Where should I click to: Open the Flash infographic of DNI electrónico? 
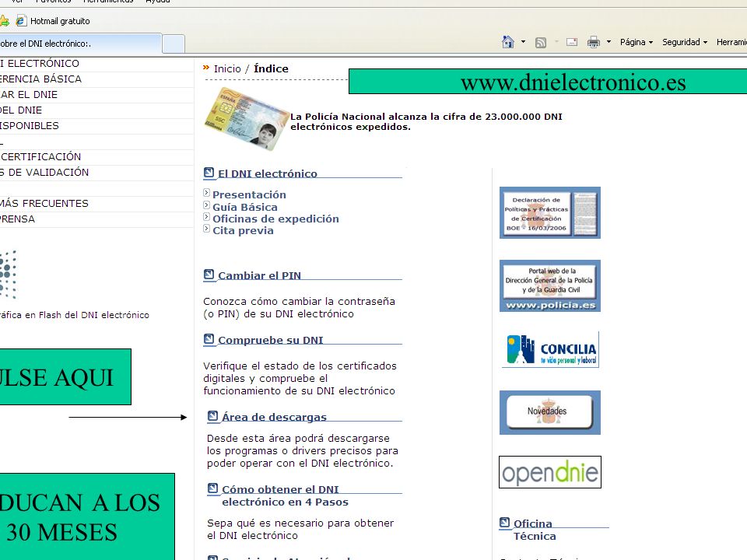pyautogui.click(x=75, y=315)
